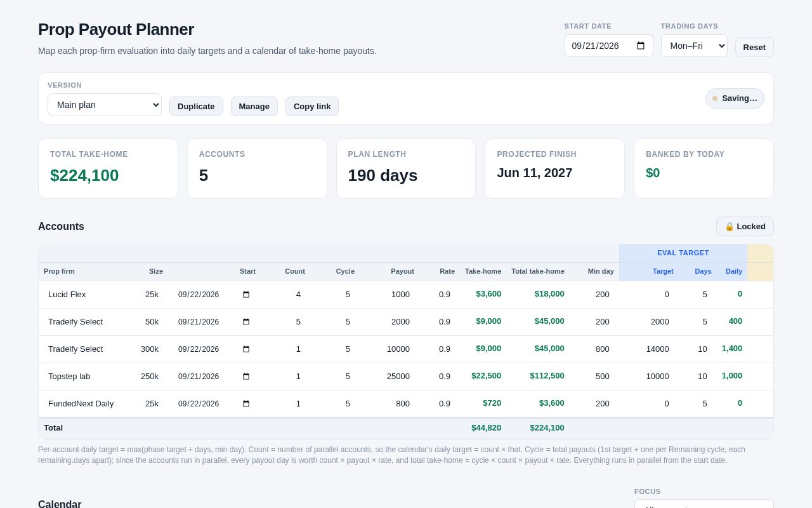Expand the Version Main plan dropdown

pyautogui.click(x=105, y=105)
